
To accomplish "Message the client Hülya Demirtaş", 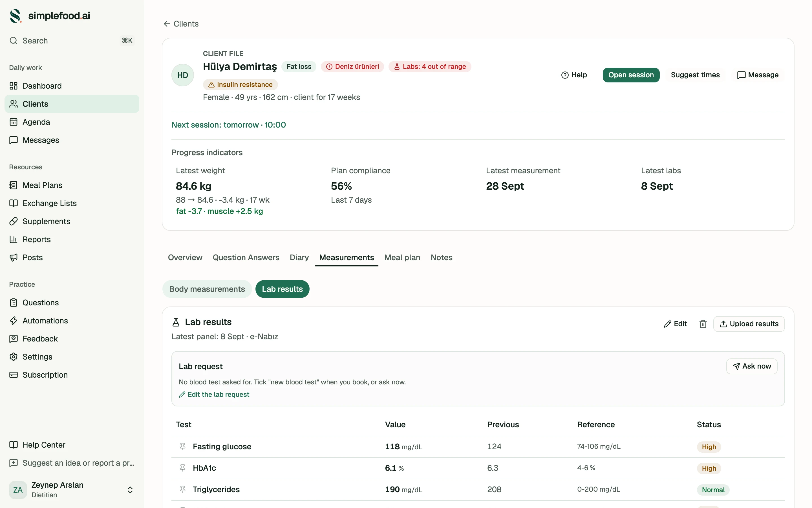I will (758, 75).
